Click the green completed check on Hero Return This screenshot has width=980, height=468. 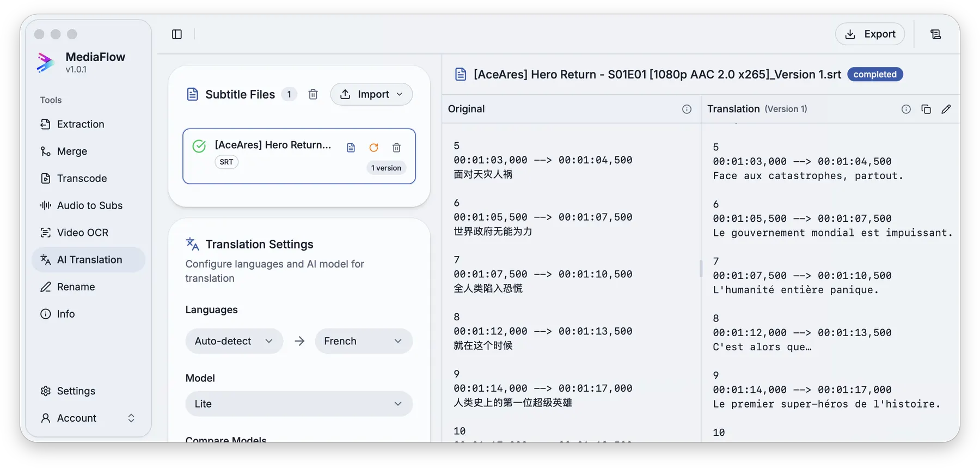click(x=199, y=146)
